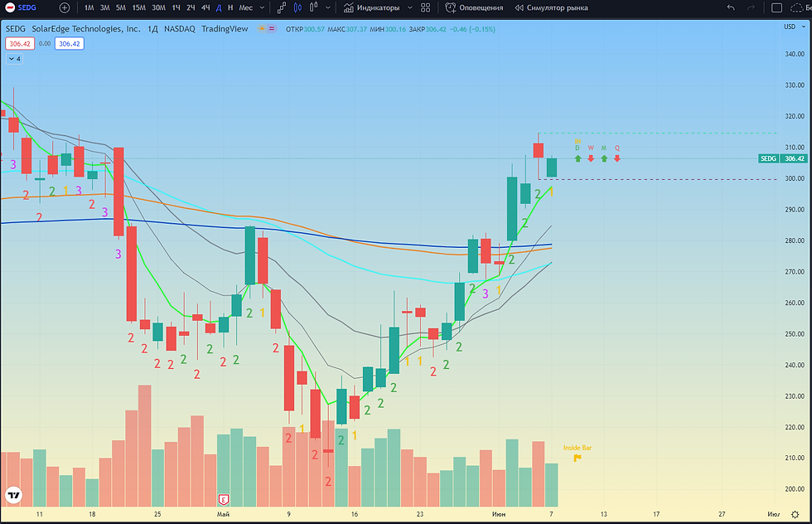Click the Май date axis label
This screenshot has height=524, width=812.
point(223,514)
